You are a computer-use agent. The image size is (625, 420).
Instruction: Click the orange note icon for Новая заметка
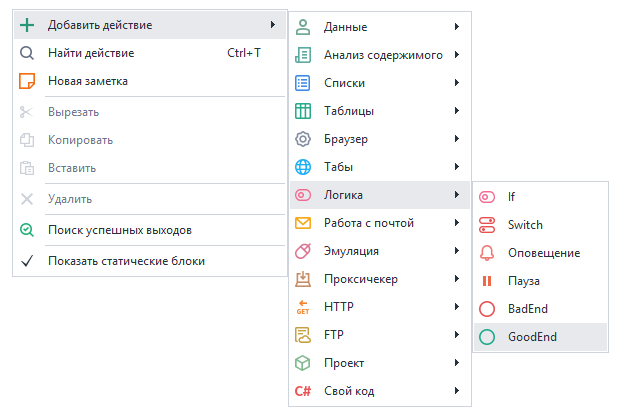(x=27, y=81)
